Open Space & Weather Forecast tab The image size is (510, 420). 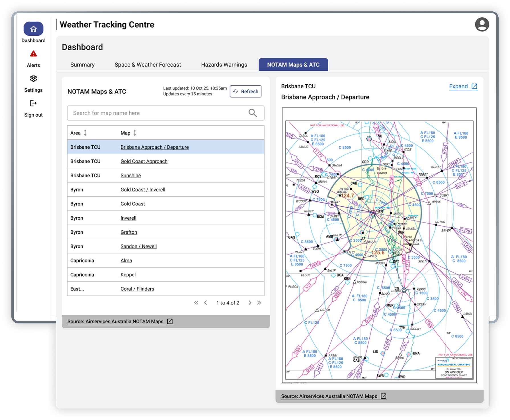tap(148, 65)
